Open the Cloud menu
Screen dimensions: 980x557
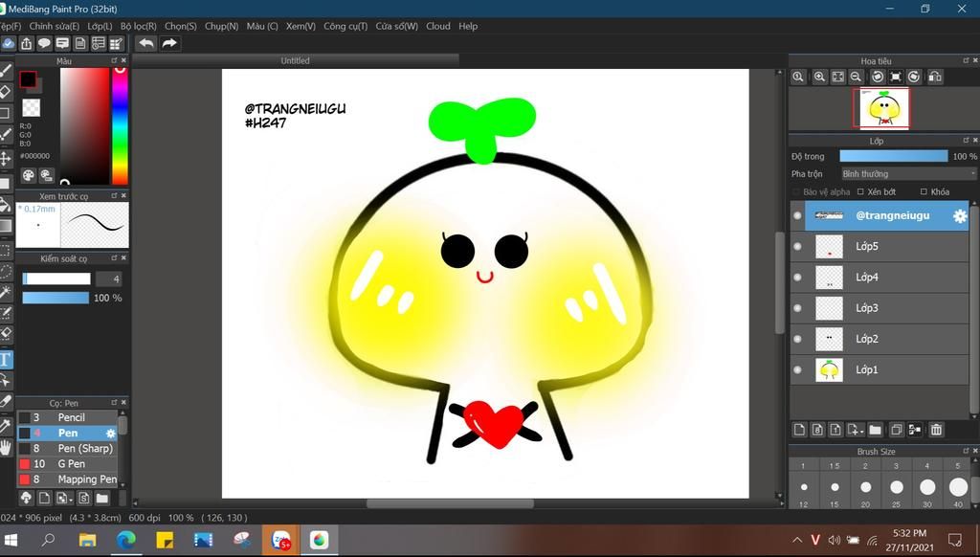pyautogui.click(x=438, y=26)
